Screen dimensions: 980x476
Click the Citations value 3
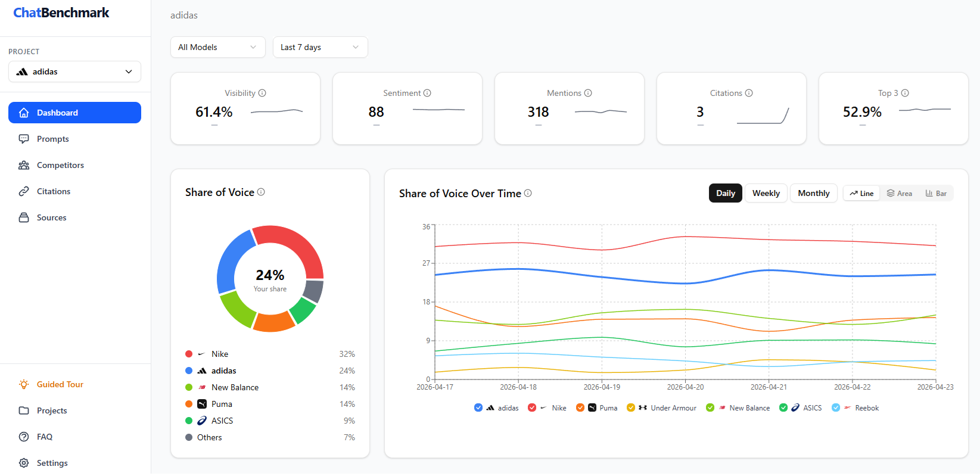700,112
